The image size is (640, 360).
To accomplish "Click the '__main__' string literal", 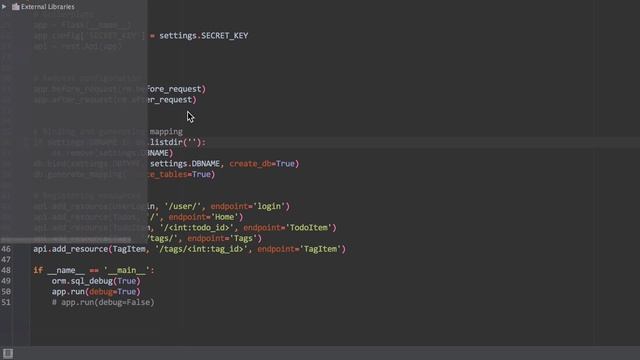I will point(127,270).
